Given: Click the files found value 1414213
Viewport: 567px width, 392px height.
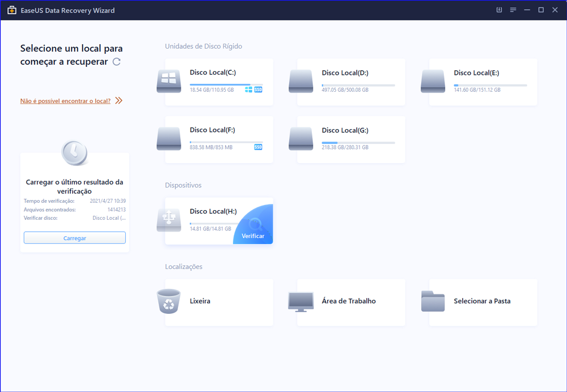Looking at the screenshot, I should coord(116,210).
